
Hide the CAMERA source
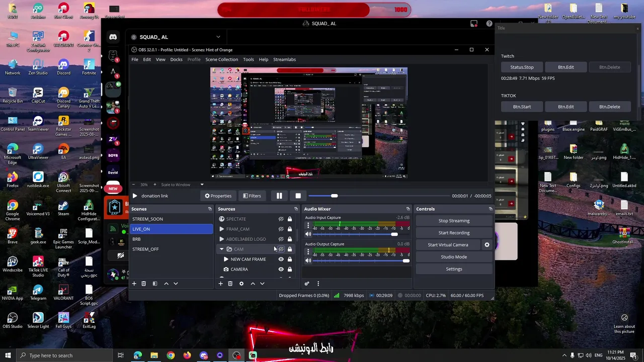pos(281,269)
